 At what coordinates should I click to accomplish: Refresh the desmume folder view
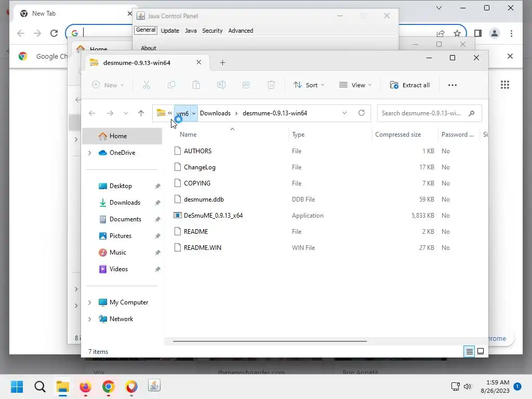click(362, 113)
